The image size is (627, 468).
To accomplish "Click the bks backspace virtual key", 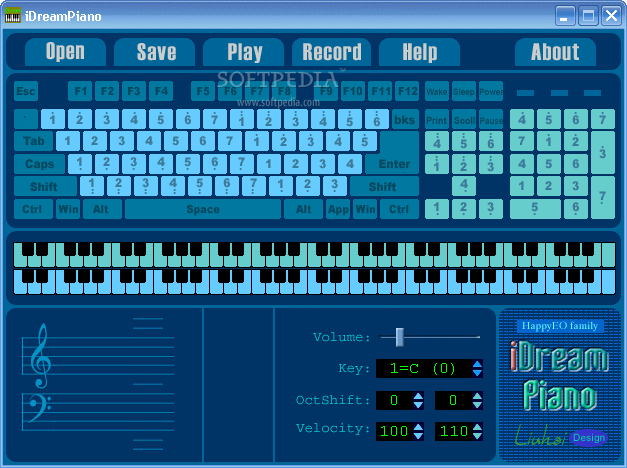I will tap(405, 119).
